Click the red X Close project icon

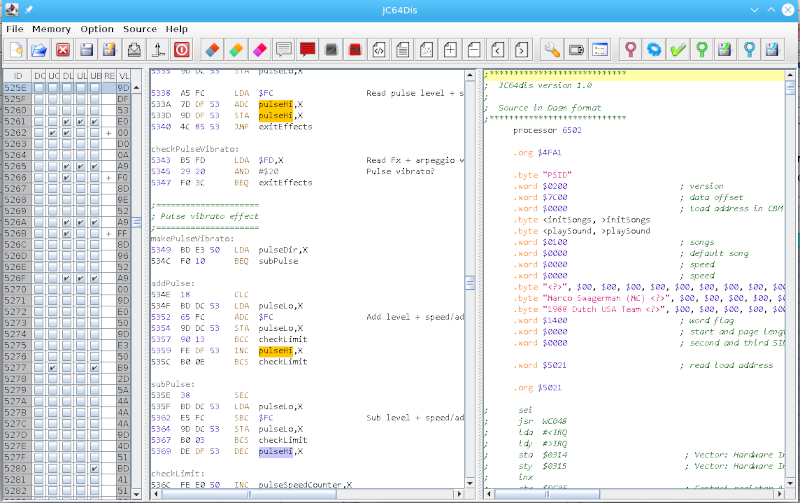coord(63,49)
